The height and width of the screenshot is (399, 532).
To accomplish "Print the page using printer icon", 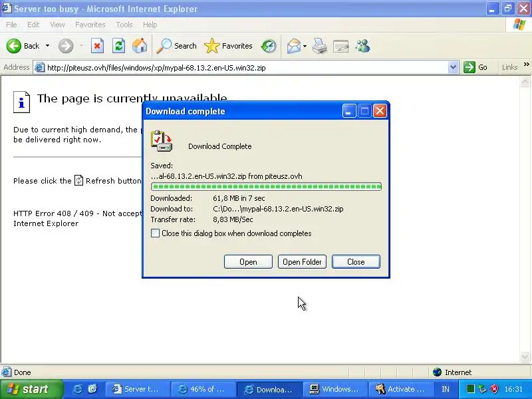I will (x=320, y=46).
